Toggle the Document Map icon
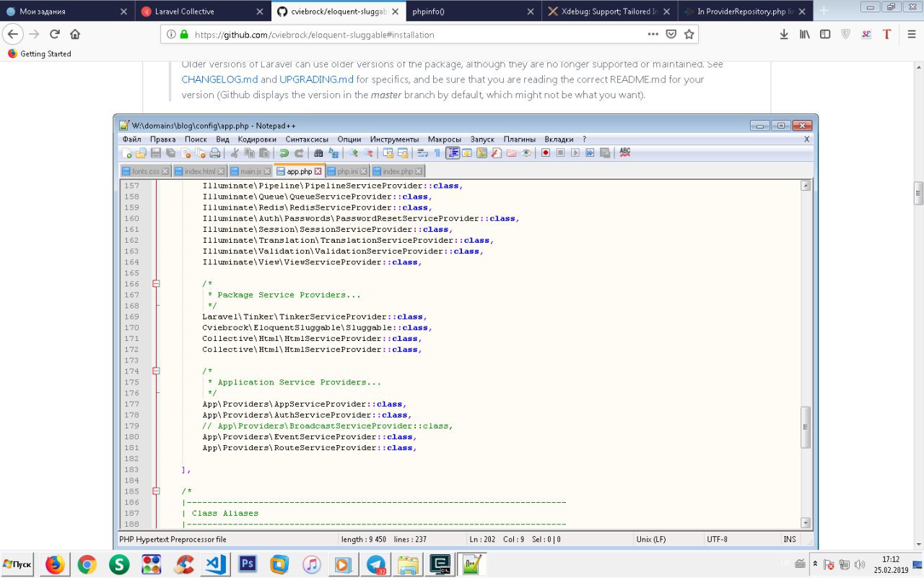924x578 pixels. [481, 152]
